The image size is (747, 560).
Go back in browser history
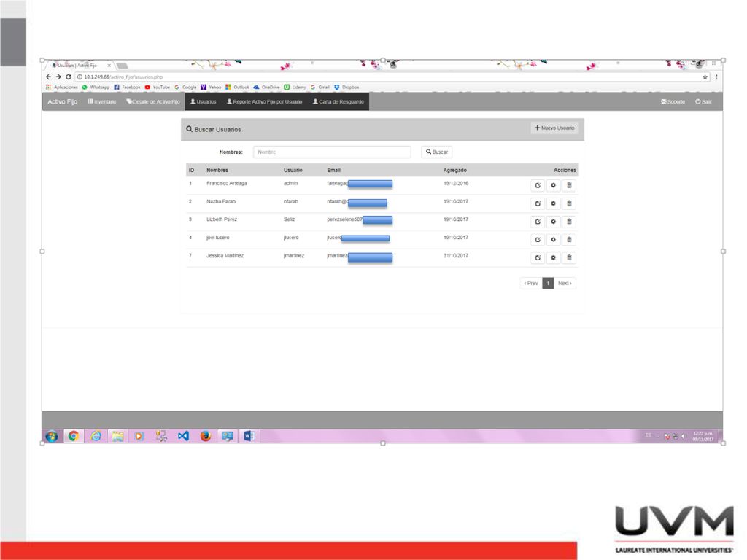pyautogui.click(x=48, y=77)
